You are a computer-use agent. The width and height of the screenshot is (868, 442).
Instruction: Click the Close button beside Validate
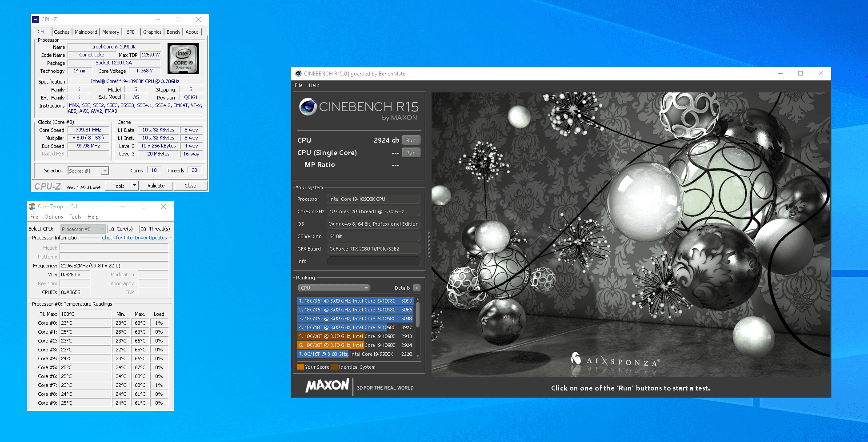point(190,186)
